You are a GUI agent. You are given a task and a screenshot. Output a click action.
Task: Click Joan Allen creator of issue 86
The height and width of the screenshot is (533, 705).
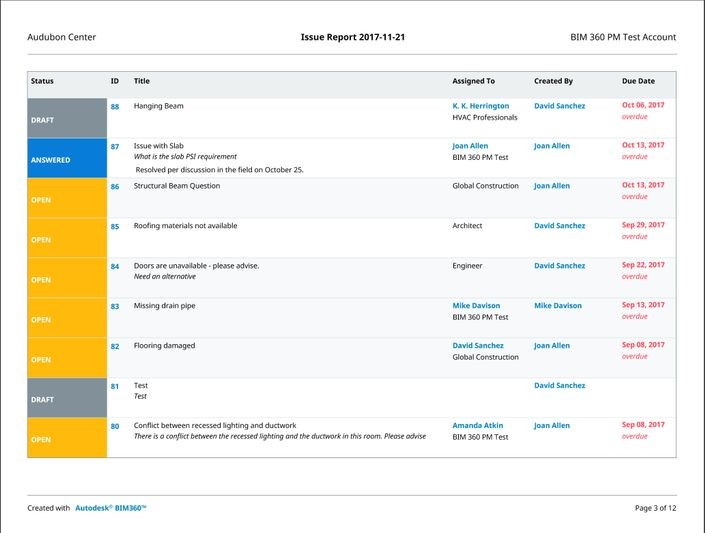point(552,186)
